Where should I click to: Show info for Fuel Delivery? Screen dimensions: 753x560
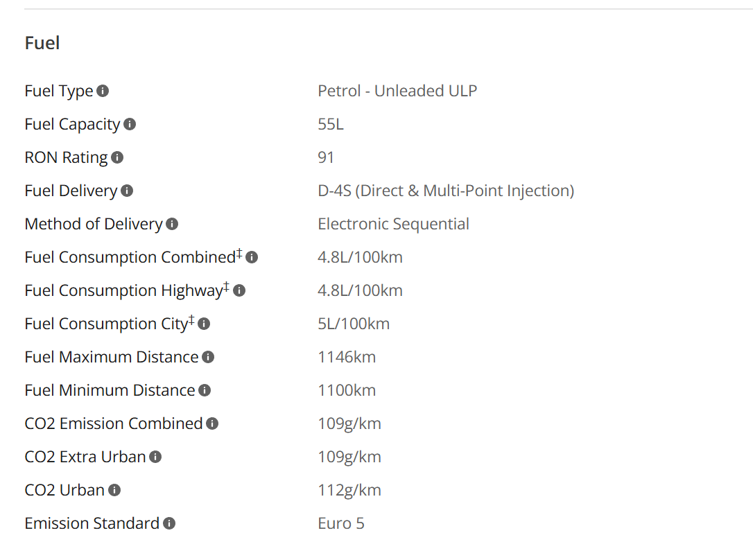pos(127,191)
